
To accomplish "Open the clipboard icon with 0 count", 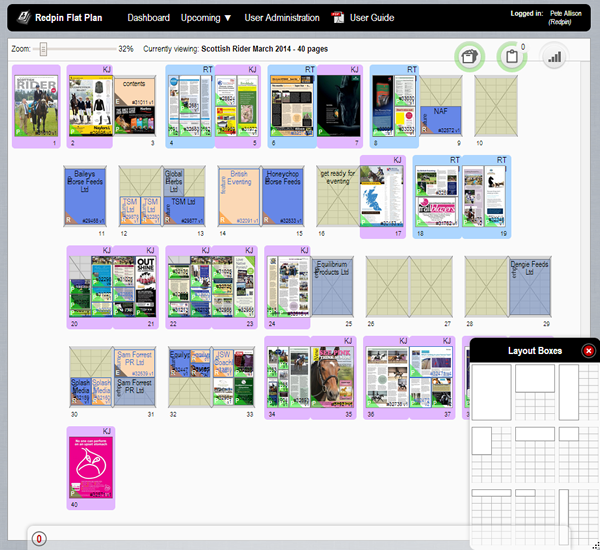I will (512, 57).
